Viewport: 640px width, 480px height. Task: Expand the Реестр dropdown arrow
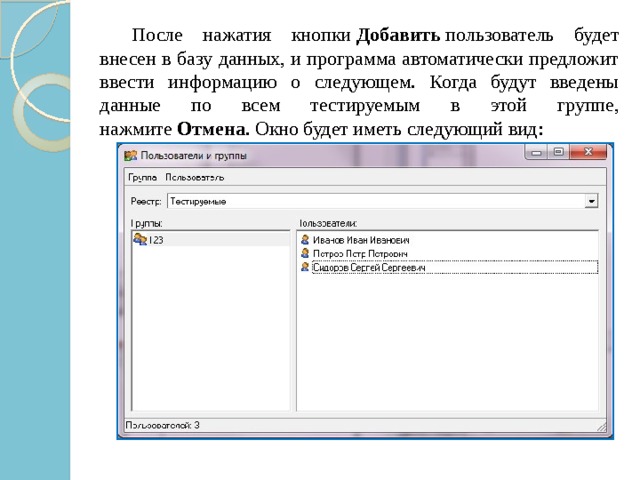point(591,201)
